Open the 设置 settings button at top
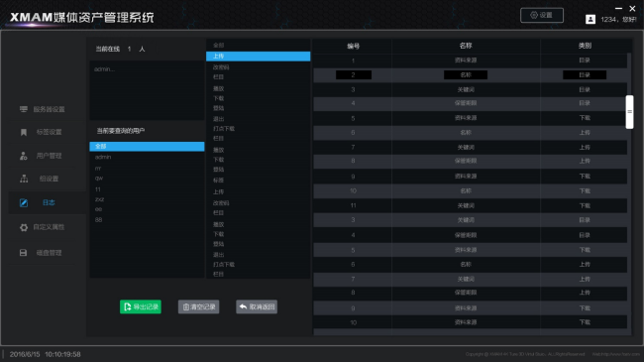Image resolution: width=644 pixels, height=363 pixels. (542, 15)
